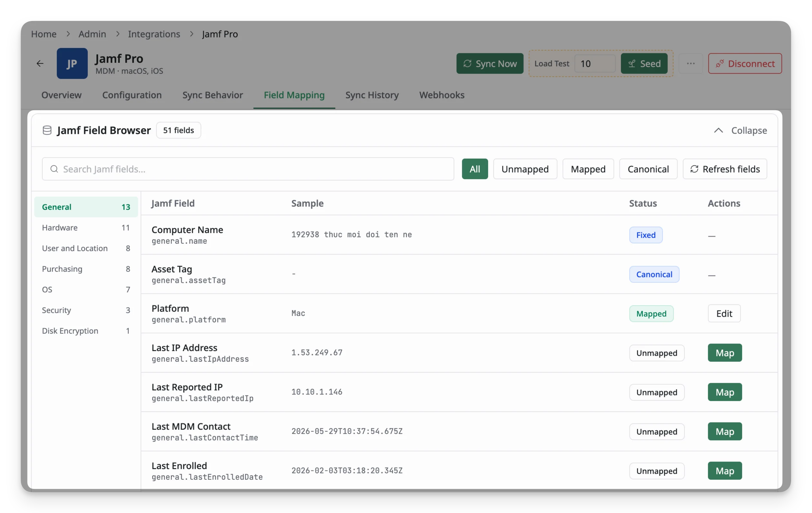
Task: Open the Sync History tab
Action: tap(372, 95)
